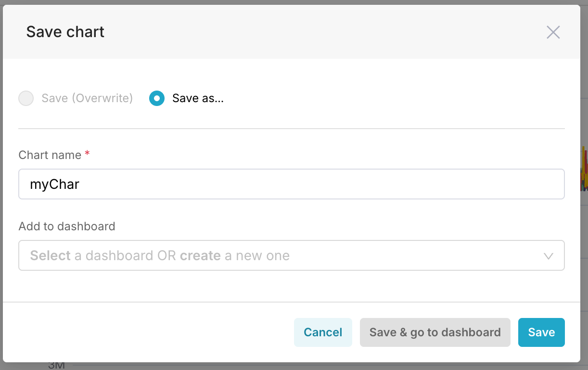Select the Save (Overwrite) radio button
This screenshot has width=588, height=370.
pos(26,98)
